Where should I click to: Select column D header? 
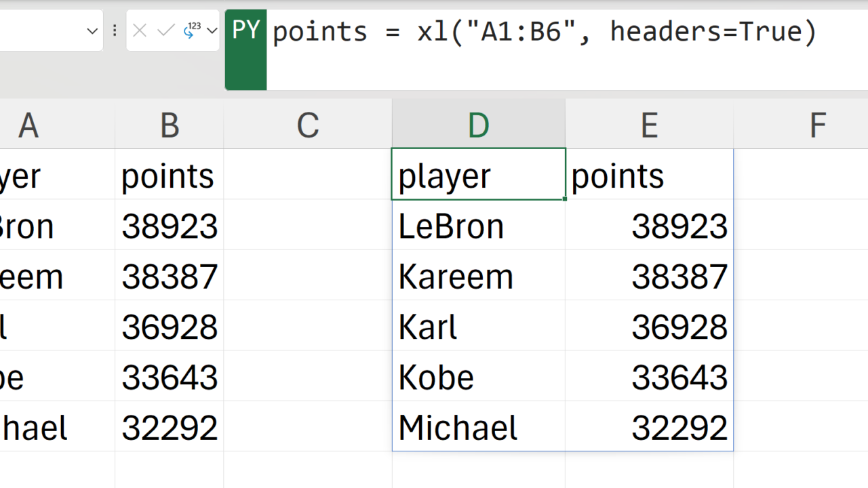(478, 125)
